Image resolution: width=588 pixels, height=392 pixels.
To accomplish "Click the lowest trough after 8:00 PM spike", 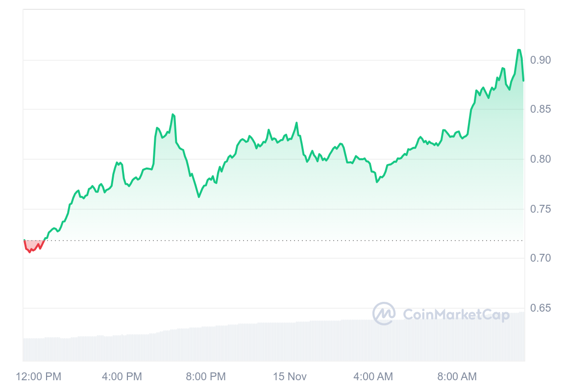I will point(199,197).
